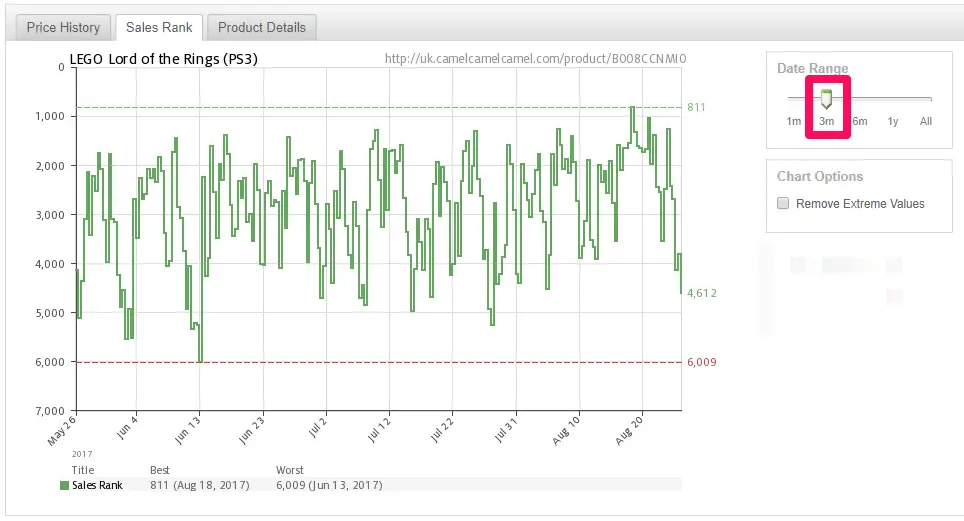Open the Product Details tab
The width and height of the screenshot is (964, 521).
262,28
